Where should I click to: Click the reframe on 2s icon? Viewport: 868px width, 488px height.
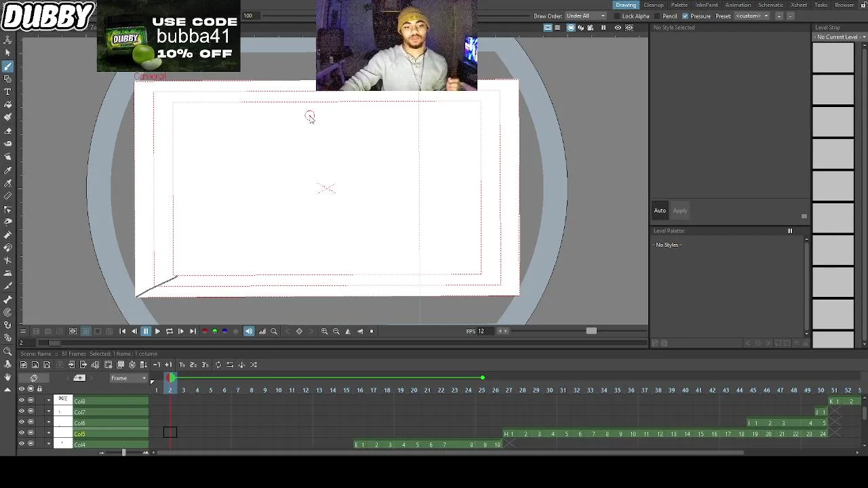tap(193, 365)
